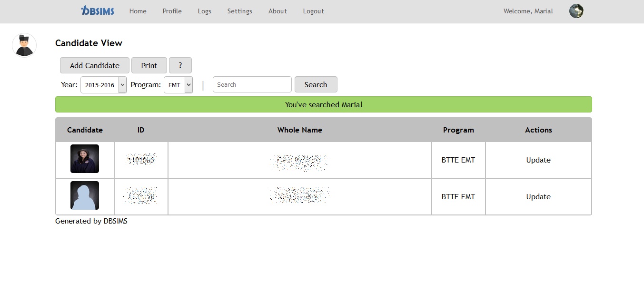The image size is (644, 306).
Task: Open the ? help button
Action: [180, 65]
